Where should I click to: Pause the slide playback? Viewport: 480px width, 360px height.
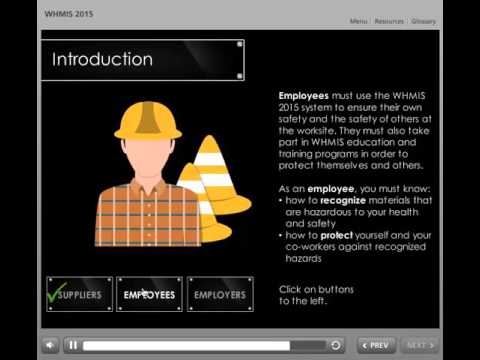73,345
